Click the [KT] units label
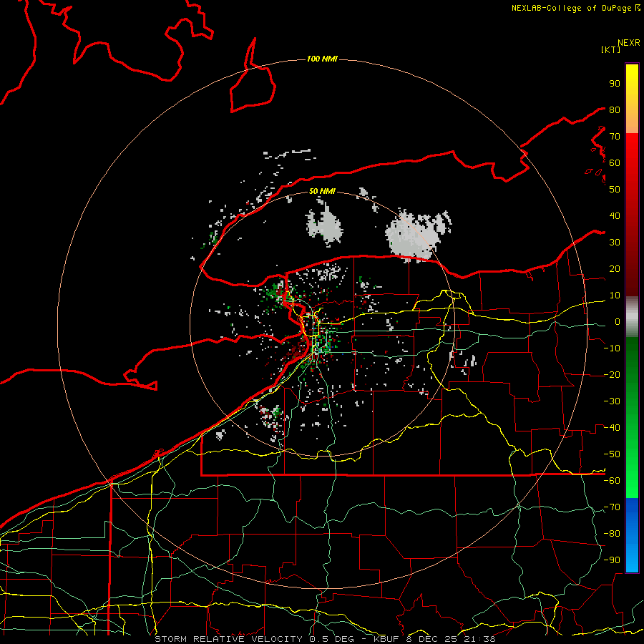This screenshot has width=644, height=644. [x=611, y=49]
